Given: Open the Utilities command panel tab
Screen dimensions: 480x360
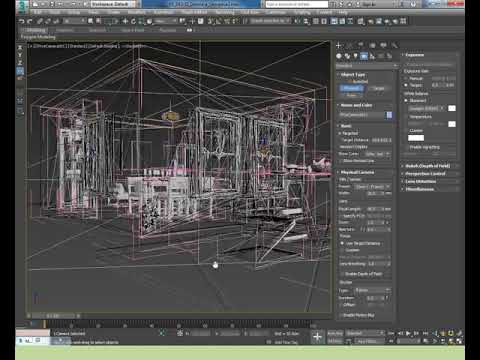Looking at the screenshot, I should coord(395,45).
